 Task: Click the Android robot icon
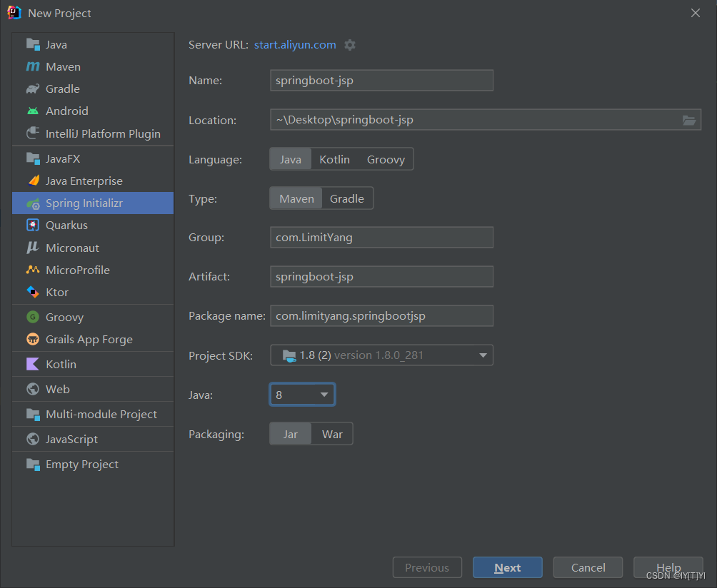tap(33, 111)
